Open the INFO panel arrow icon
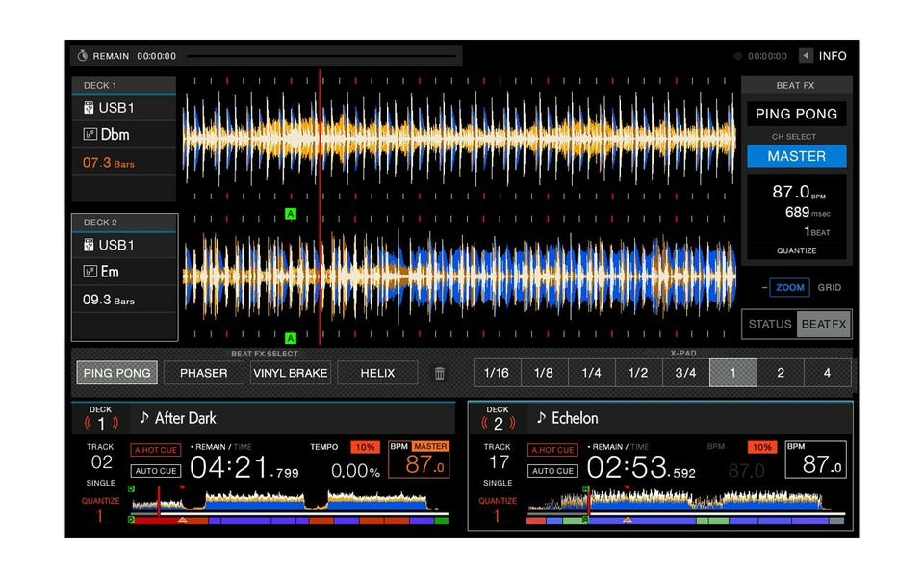This screenshot has width=924, height=578. (x=807, y=56)
